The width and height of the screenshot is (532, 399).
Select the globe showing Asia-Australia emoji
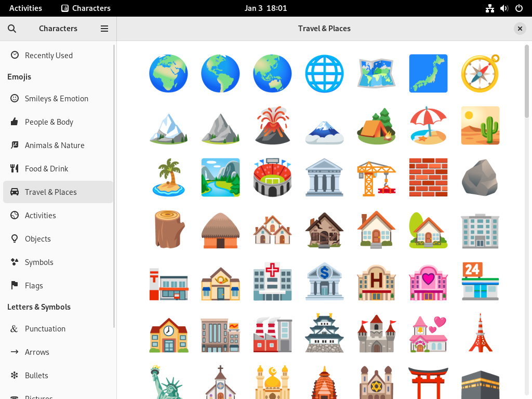click(272, 74)
